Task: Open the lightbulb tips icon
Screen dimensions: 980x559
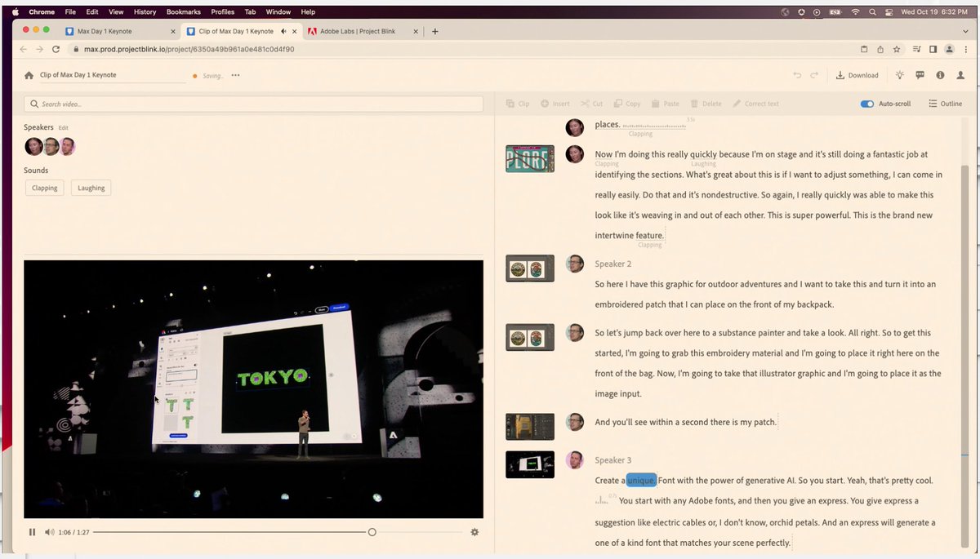Action: point(900,75)
